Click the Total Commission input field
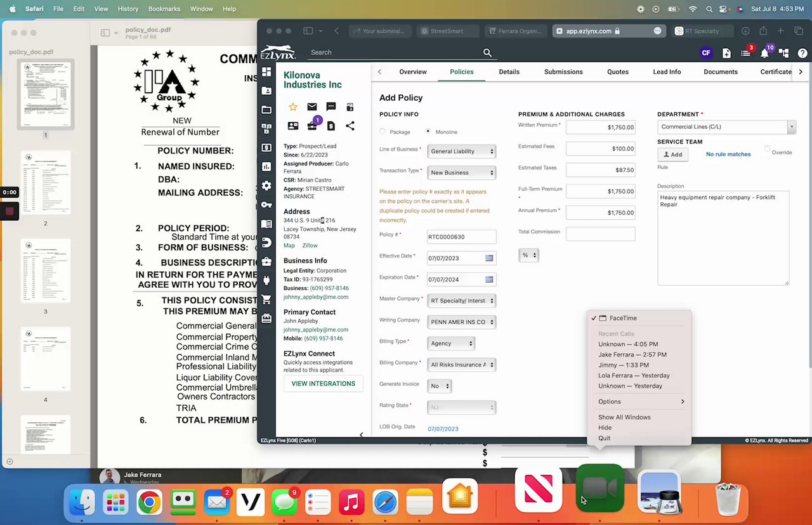This screenshot has height=525, width=812. [x=600, y=233]
